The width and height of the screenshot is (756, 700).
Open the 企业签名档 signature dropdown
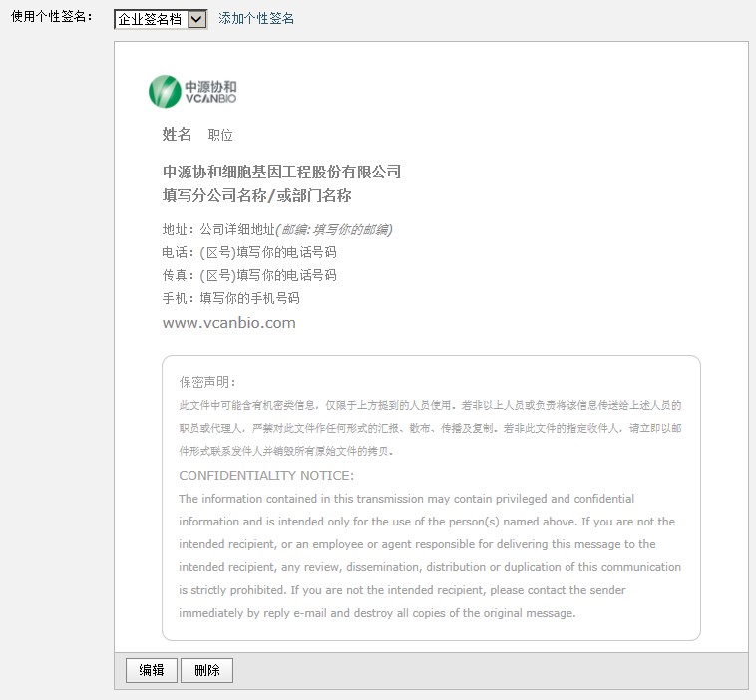tap(161, 19)
